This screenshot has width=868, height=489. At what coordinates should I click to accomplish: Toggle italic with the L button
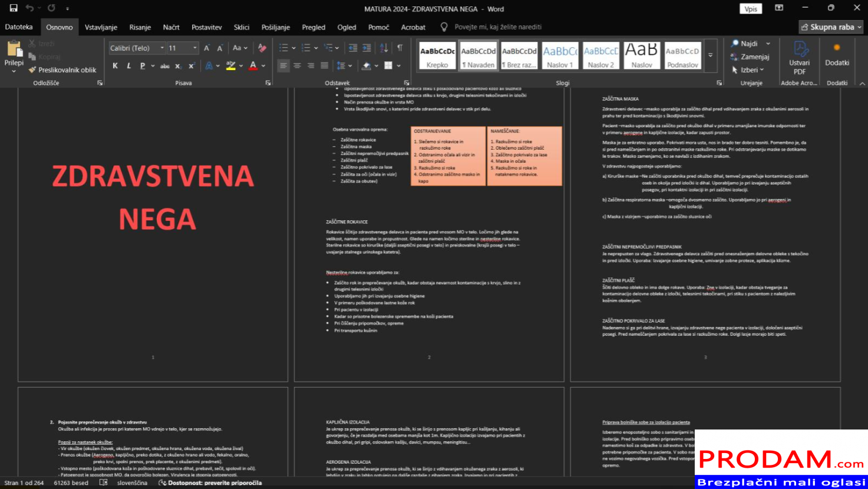tap(128, 66)
